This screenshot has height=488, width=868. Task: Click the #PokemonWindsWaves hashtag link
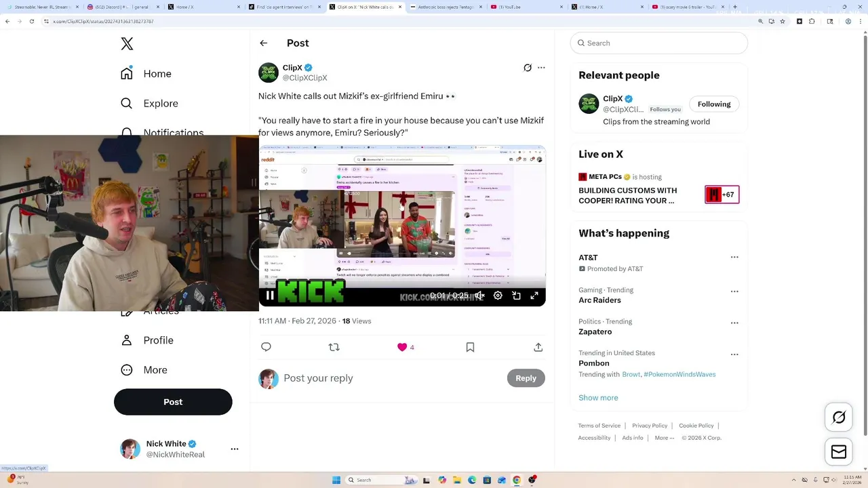[679, 374]
